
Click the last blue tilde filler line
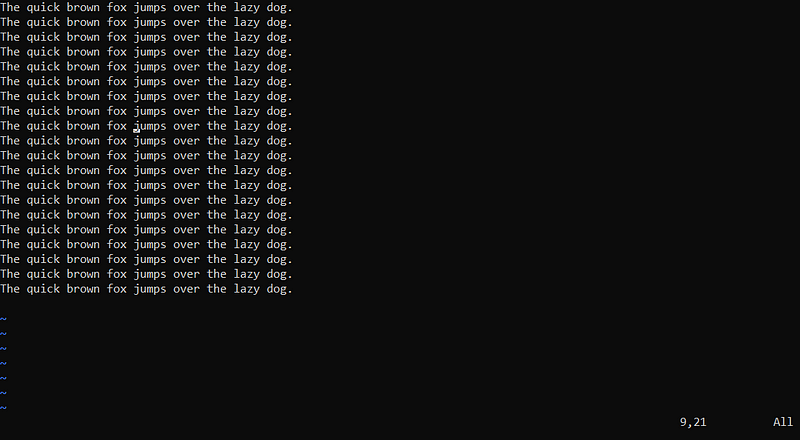click(x=3, y=408)
